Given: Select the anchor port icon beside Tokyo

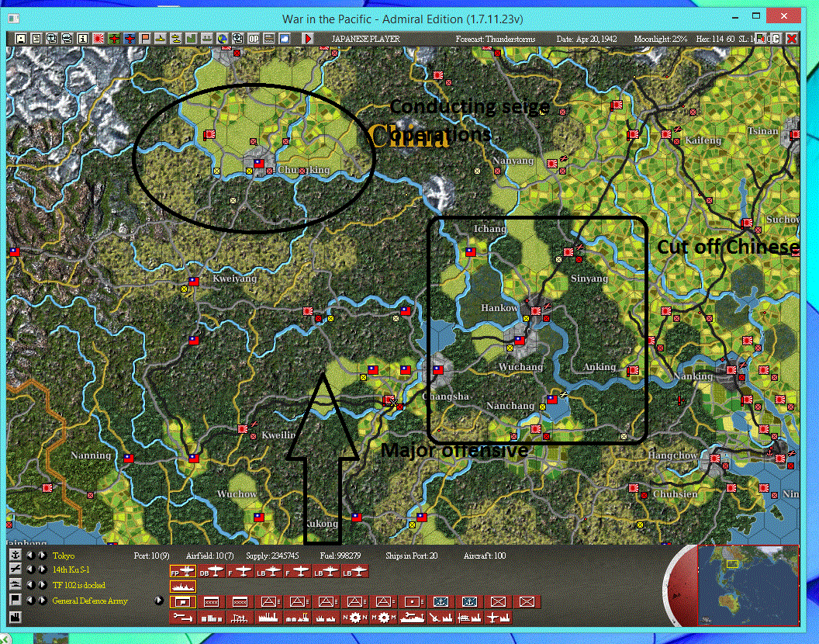Looking at the screenshot, I should (16, 555).
